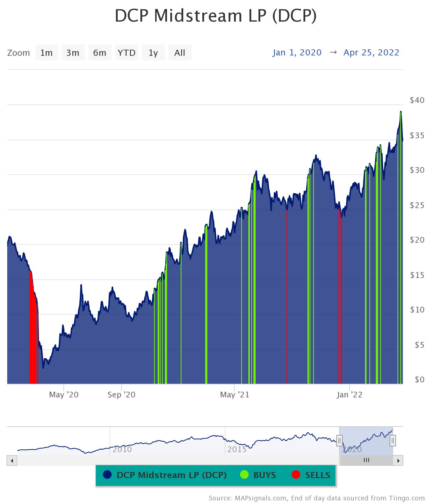Click the May '21 axis label
This screenshot has height=504, width=432.
coord(235,395)
